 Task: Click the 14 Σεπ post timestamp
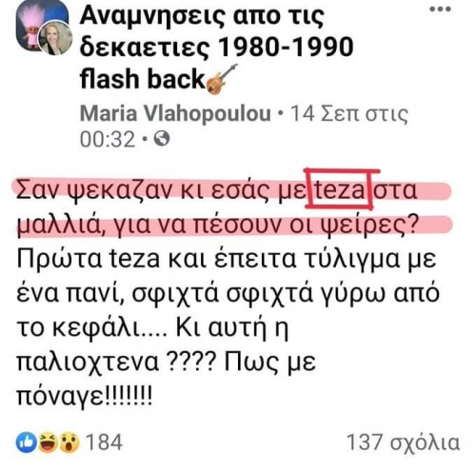(x=349, y=113)
